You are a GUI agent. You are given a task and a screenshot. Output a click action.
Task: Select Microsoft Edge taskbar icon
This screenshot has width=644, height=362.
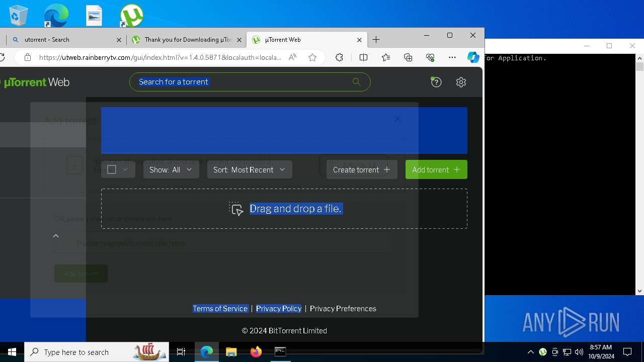(207, 352)
